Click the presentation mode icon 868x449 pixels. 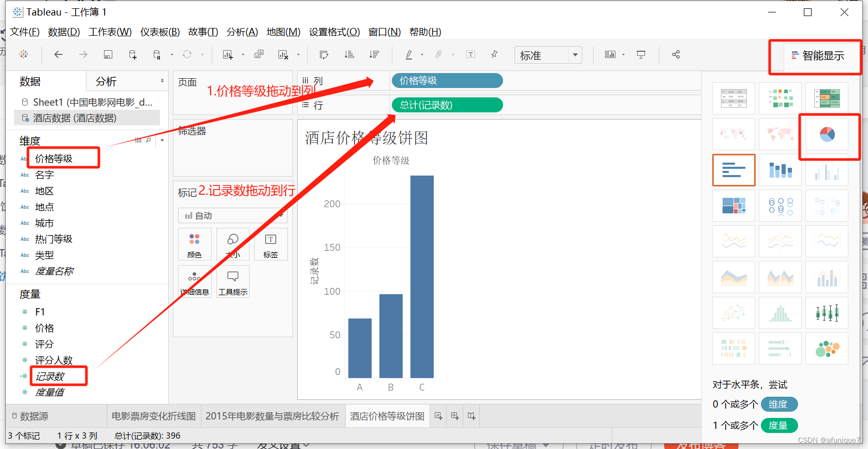tap(641, 54)
